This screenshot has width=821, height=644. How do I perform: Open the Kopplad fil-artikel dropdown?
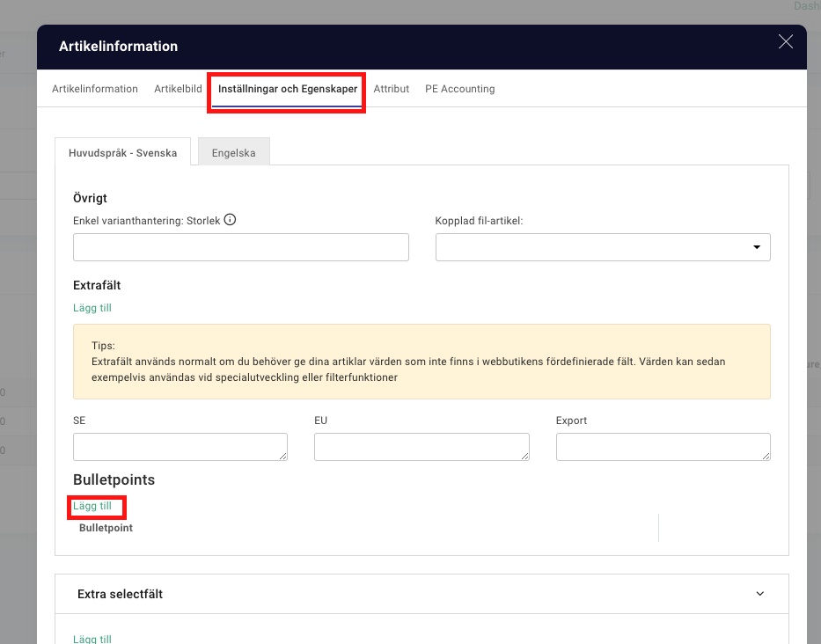pyautogui.click(x=603, y=247)
